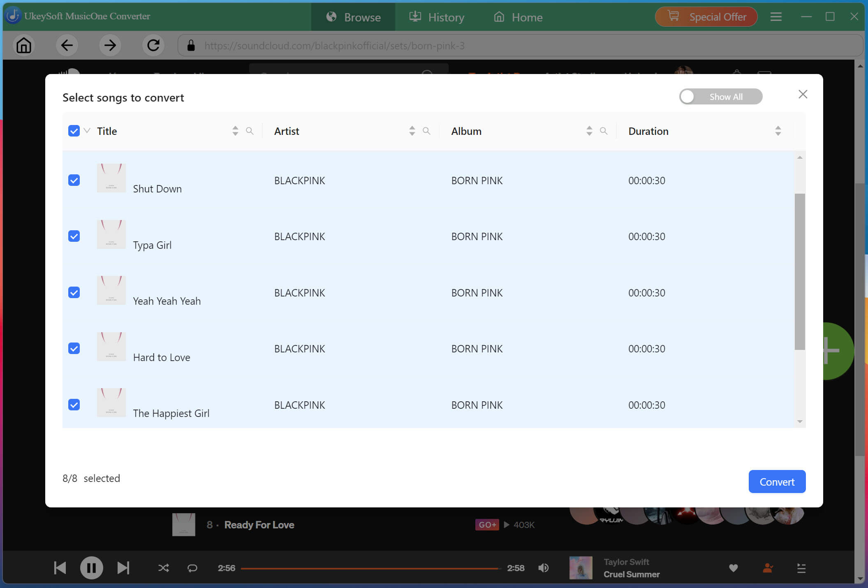Click the scroll-down arrow of the song list
The width and height of the screenshot is (868, 588).
(x=800, y=421)
